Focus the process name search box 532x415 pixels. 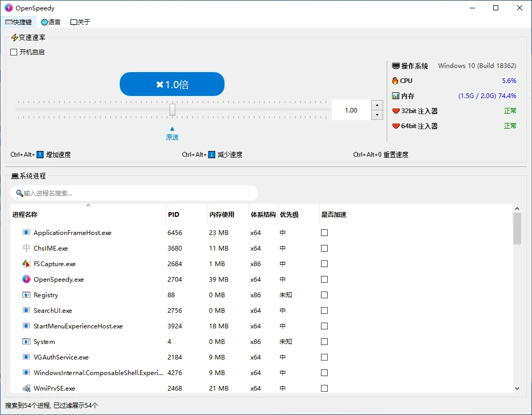click(x=135, y=193)
